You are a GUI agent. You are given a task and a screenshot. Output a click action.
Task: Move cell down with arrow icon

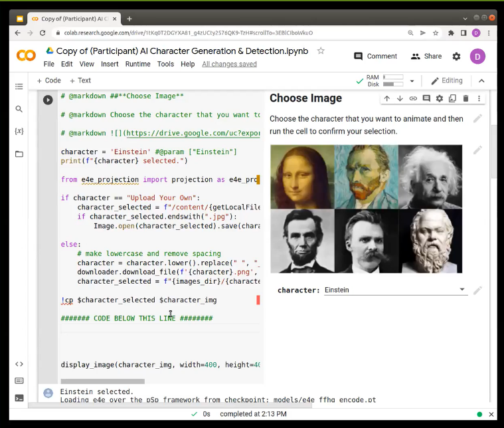[x=400, y=98]
